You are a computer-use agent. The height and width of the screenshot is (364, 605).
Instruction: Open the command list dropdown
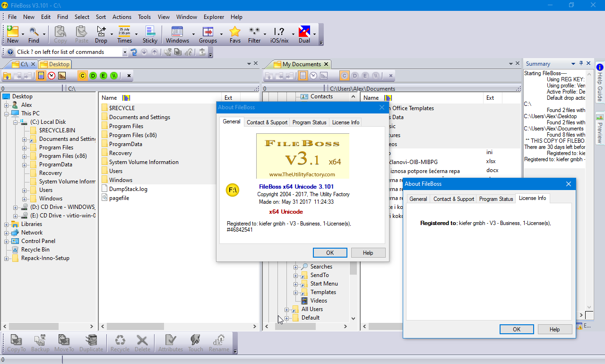click(x=125, y=52)
